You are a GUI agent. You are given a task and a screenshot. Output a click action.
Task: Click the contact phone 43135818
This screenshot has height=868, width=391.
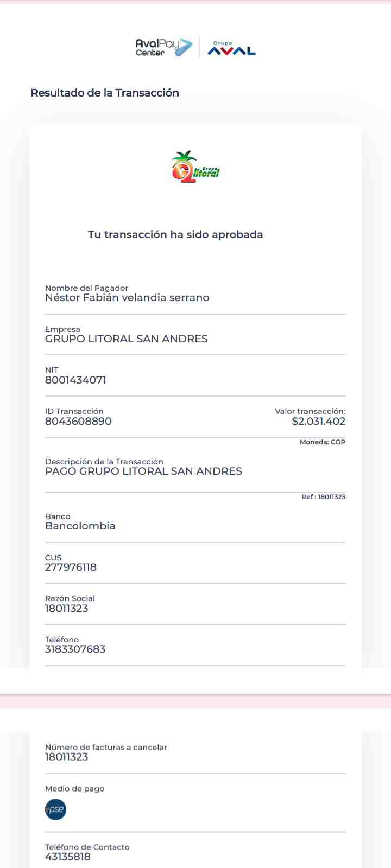(x=68, y=857)
